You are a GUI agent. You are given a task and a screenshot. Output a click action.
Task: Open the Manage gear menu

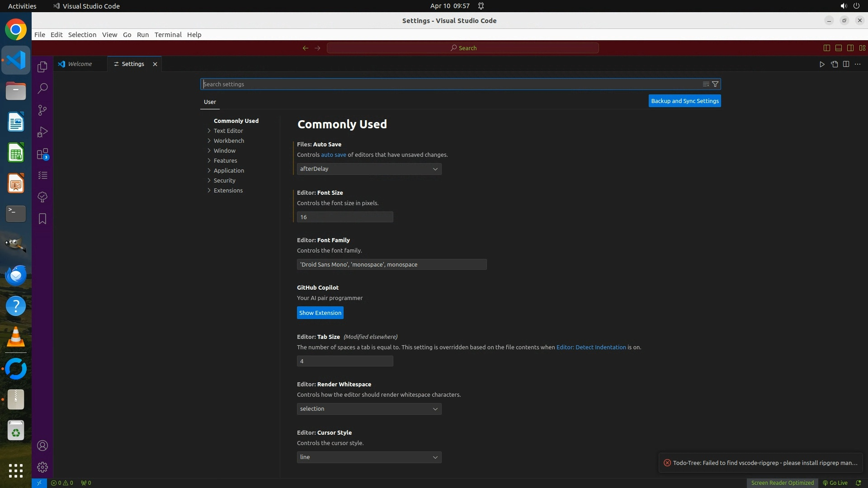pyautogui.click(x=42, y=467)
